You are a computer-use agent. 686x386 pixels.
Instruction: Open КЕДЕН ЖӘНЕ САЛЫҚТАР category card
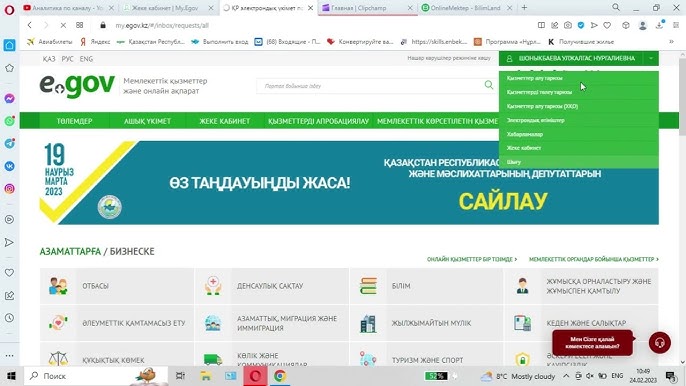(581, 323)
